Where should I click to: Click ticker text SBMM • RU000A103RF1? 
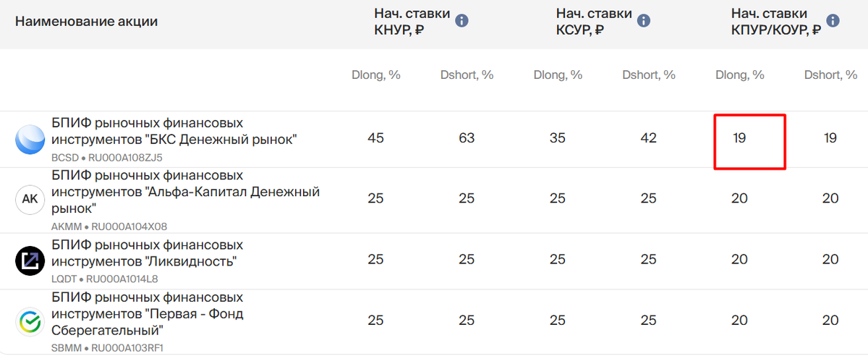coord(107,348)
